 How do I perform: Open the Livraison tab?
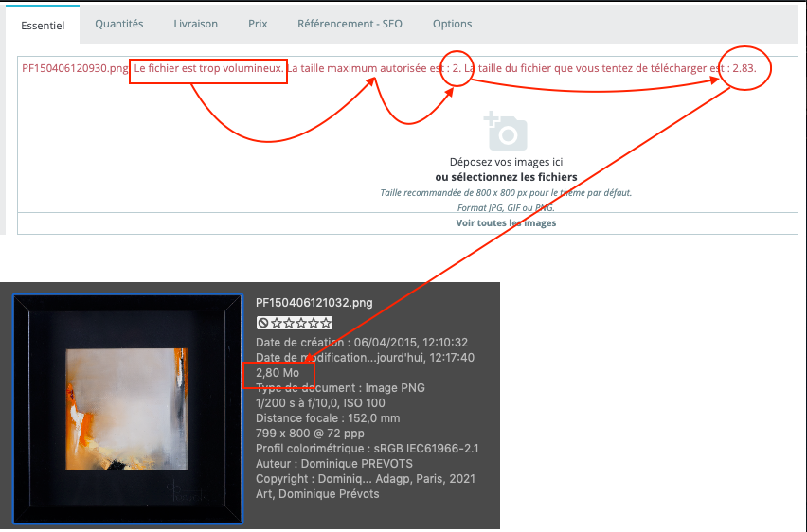[x=195, y=24]
